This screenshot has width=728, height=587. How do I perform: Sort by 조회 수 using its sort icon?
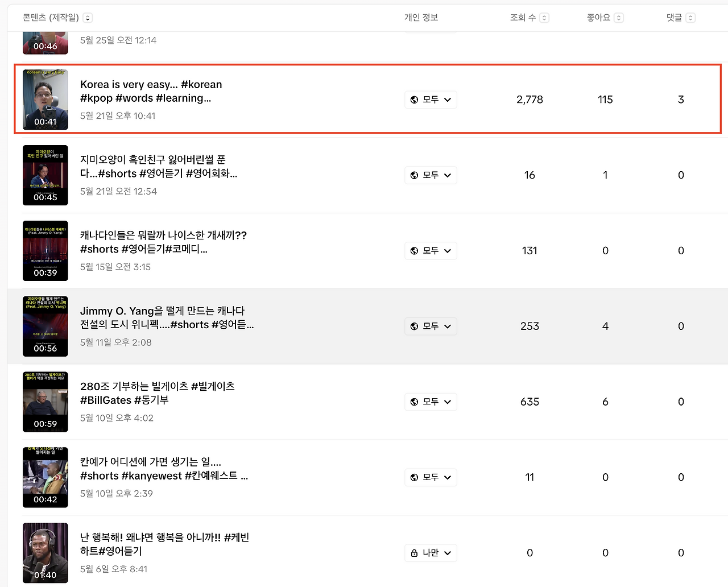click(x=544, y=18)
